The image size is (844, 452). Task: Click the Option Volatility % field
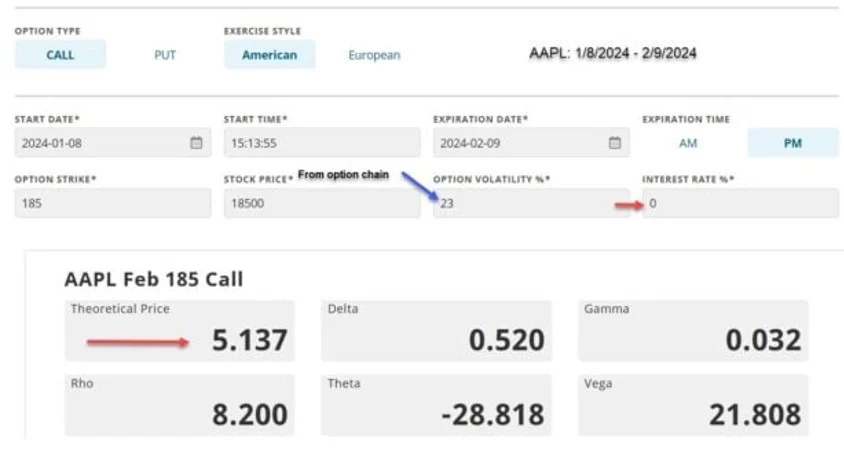531,203
